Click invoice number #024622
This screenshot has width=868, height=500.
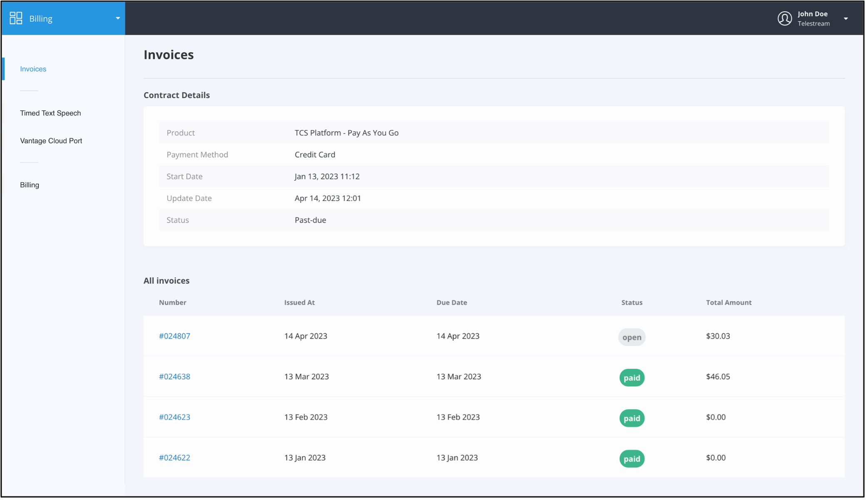click(174, 457)
